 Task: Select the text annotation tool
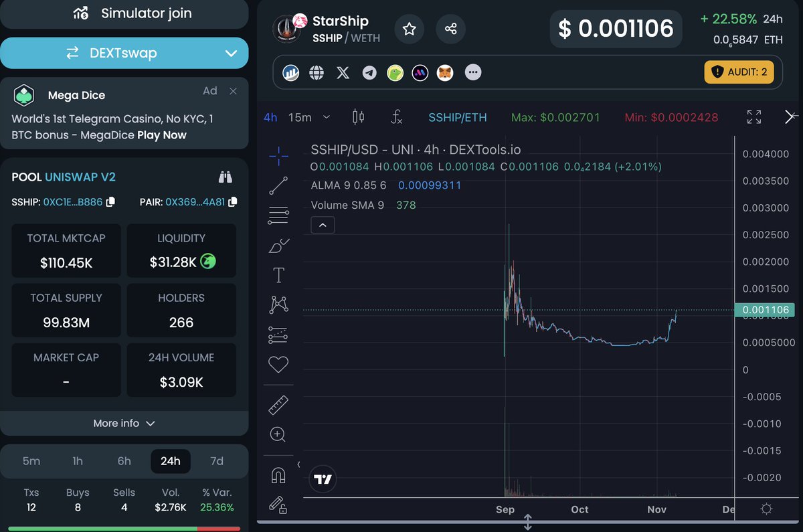point(278,275)
